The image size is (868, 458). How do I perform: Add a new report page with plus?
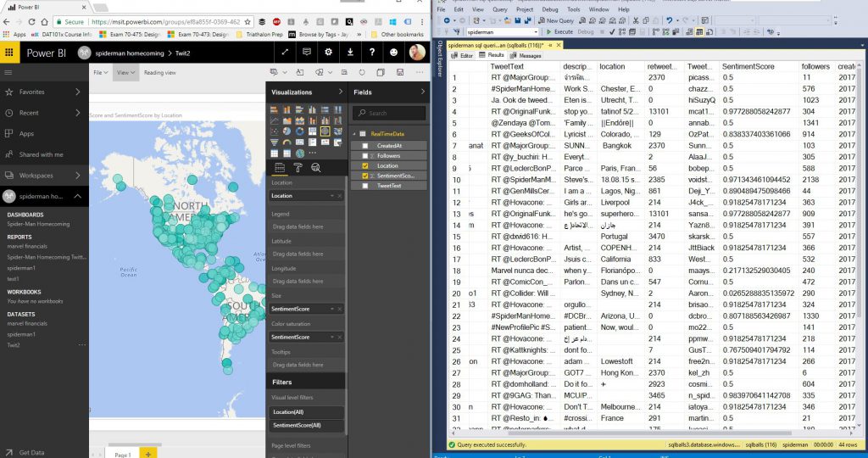[147, 454]
